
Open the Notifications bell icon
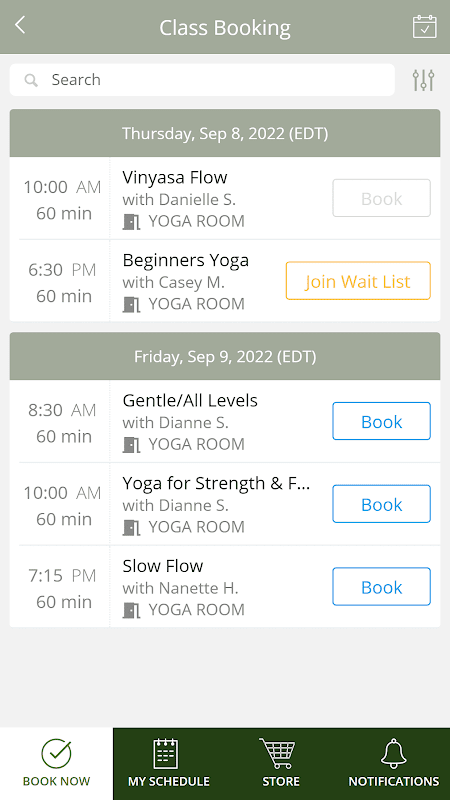(394, 753)
